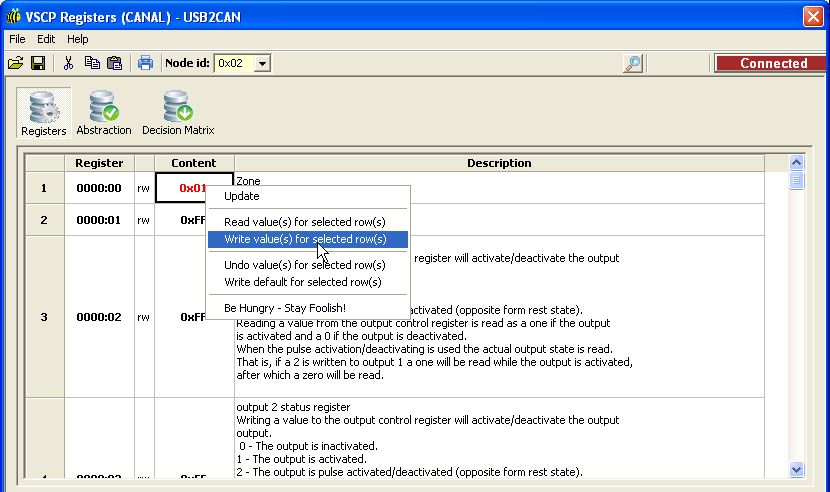The image size is (830, 492).
Task: Select Read value(s) for selected row(s)
Action: coord(304,222)
